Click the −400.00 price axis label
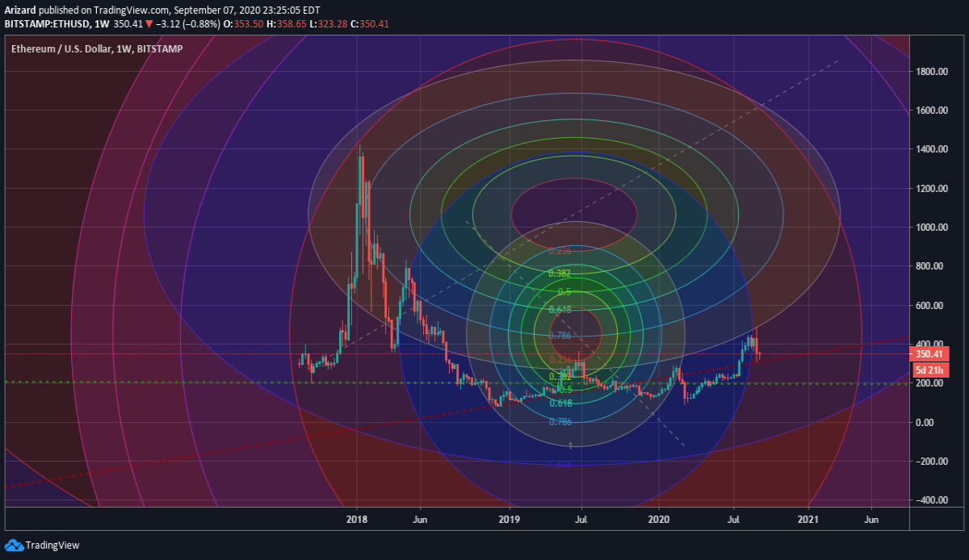The width and height of the screenshot is (969, 560). [x=930, y=500]
